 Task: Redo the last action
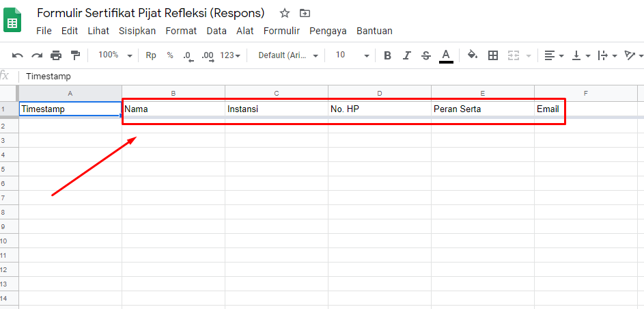click(x=37, y=55)
